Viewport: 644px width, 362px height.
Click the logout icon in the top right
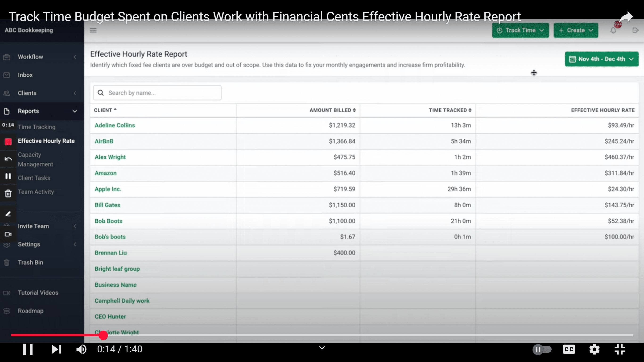pyautogui.click(x=635, y=30)
